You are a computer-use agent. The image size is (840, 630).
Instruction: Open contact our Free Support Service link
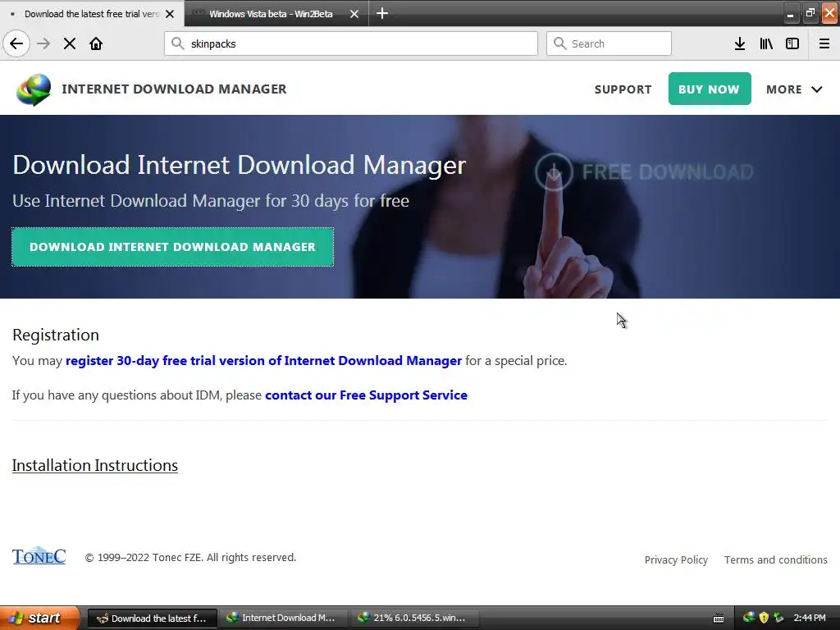point(366,395)
